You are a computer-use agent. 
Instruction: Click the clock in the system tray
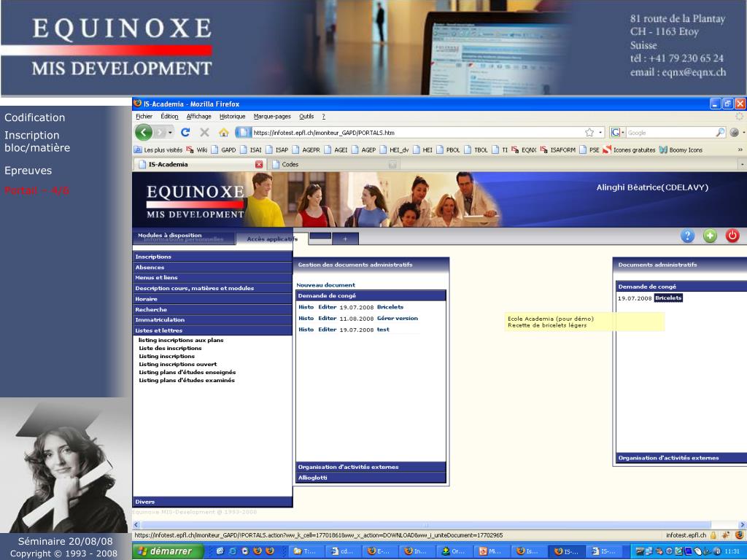[732, 551]
